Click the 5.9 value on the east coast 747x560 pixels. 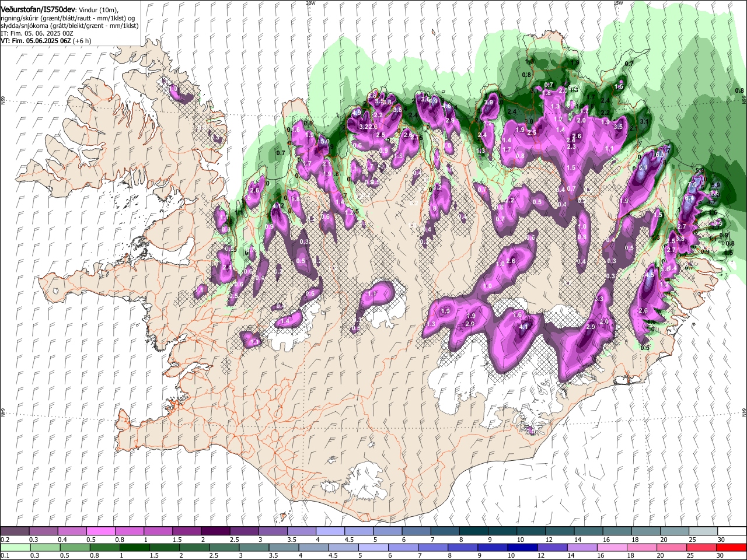pos(716,185)
